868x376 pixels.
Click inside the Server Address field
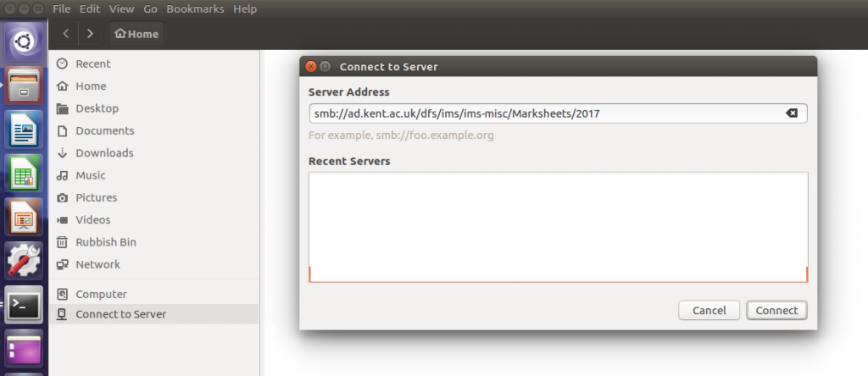542,113
